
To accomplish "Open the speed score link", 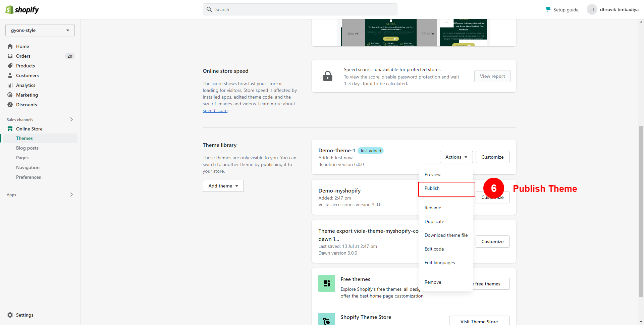I will pyautogui.click(x=215, y=111).
